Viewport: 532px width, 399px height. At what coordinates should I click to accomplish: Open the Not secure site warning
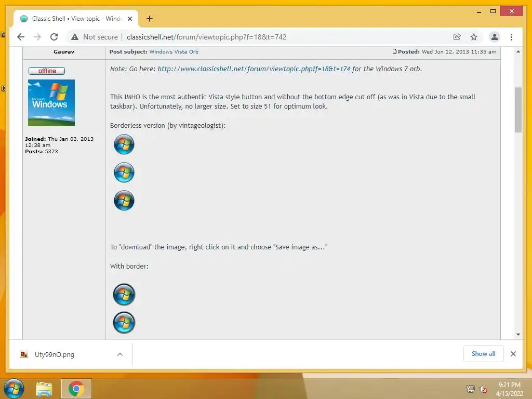pyautogui.click(x=95, y=37)
